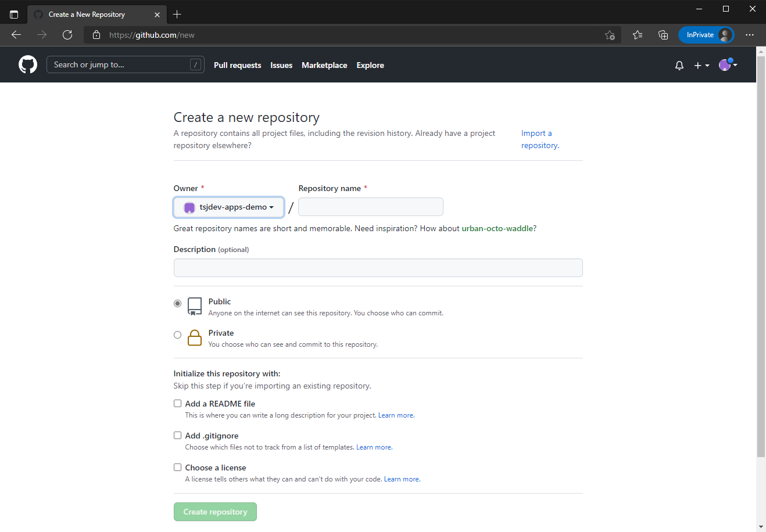Add this page to favorites icon
This screenshot has width=766, height=532.
tap(610, 35)
